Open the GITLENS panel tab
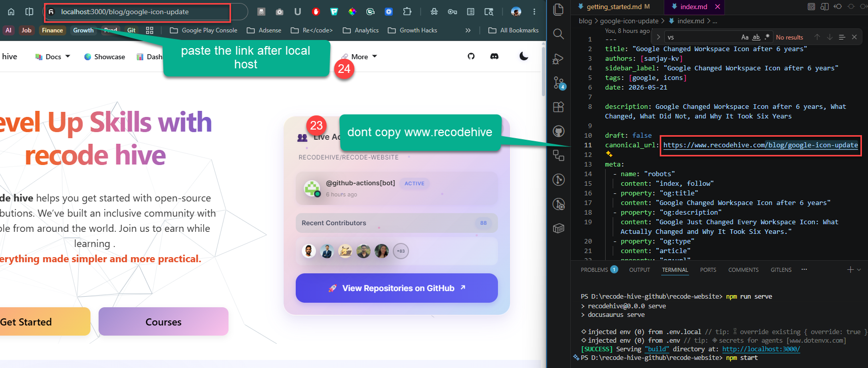 click(781, 270)
